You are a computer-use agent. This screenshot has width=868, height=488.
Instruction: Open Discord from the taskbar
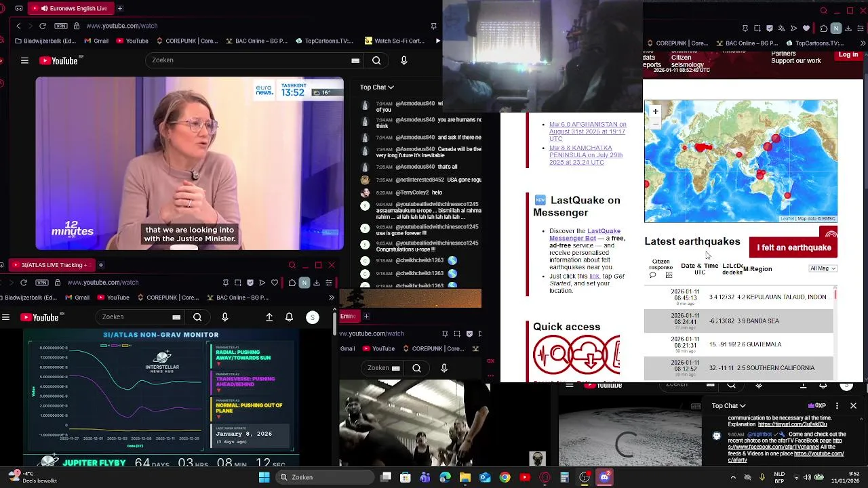(604, 477)
